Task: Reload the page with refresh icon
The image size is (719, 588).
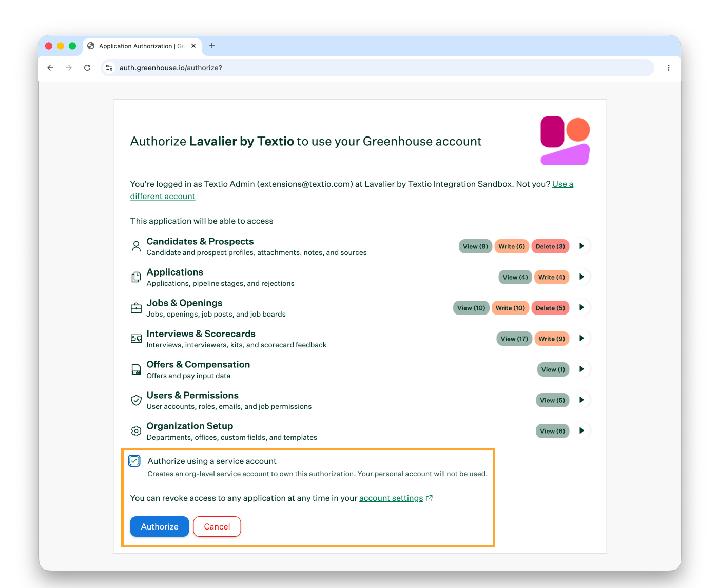Action: click(x=87, y=68)
